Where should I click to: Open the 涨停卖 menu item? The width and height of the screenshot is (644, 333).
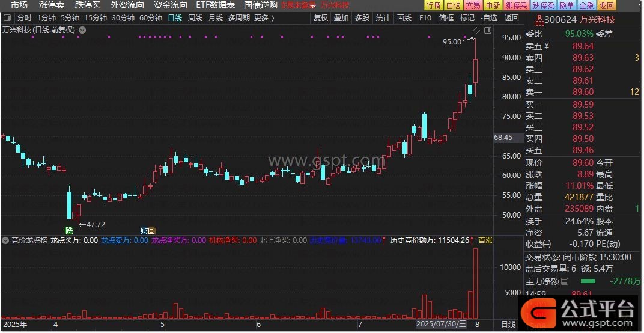click(51, 5)
